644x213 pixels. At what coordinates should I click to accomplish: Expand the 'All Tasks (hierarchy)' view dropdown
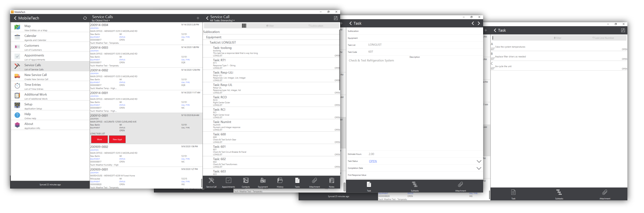coord(222,21)
